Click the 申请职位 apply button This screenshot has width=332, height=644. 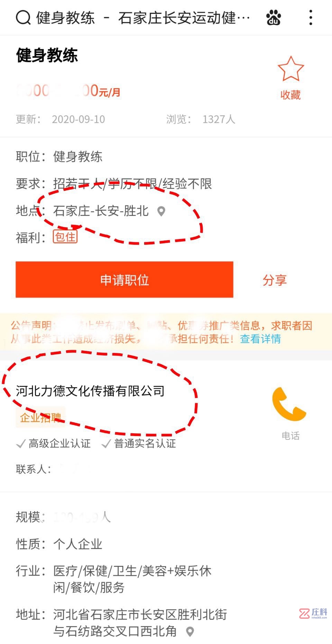click(x=124, y=280)
